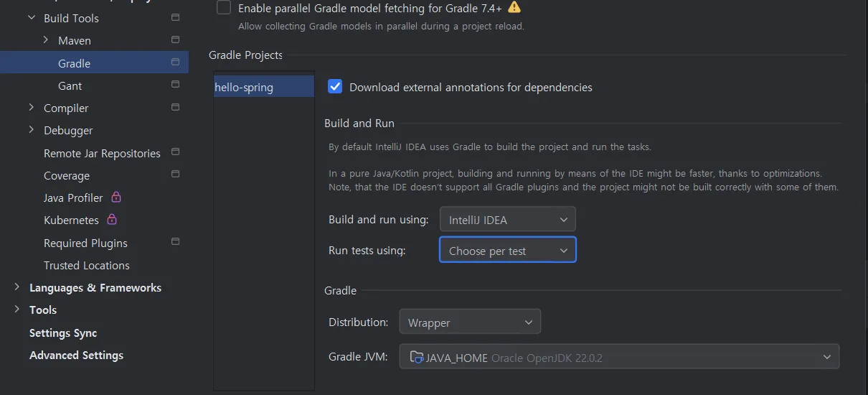868x395 pixels.
Task: Click the lock icon next to Kubernetes
Action: [x=112, y=219]
